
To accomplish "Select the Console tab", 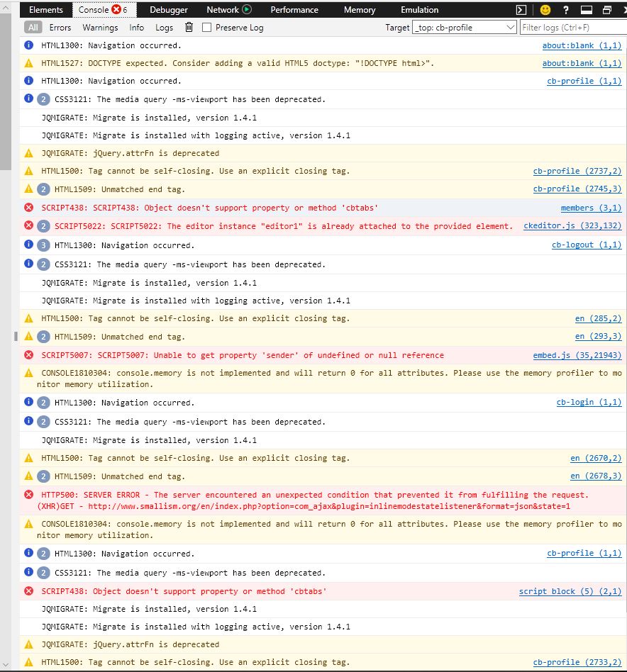I will [x=104, y=9].
